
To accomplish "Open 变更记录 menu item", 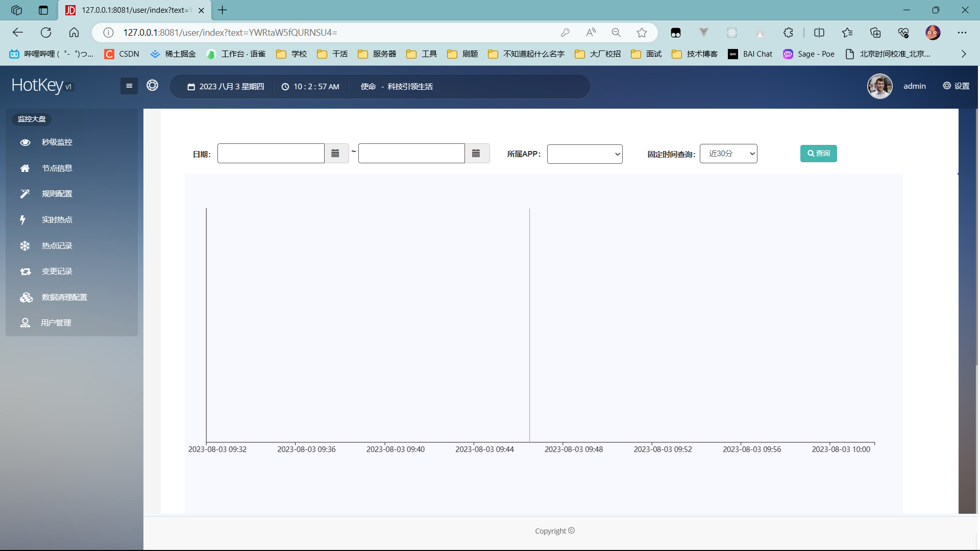I will point(57,271).
